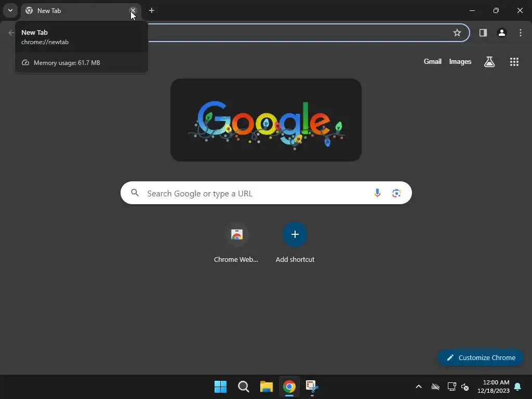The width and height of the screenshot is (532, 399).
Task: Click the search magnifier inside the search box
Action: 135,193
